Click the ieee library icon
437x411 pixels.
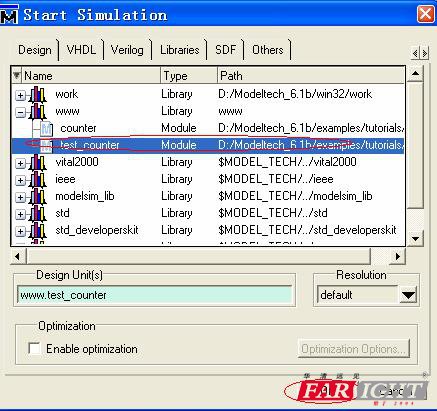[37, 180]
